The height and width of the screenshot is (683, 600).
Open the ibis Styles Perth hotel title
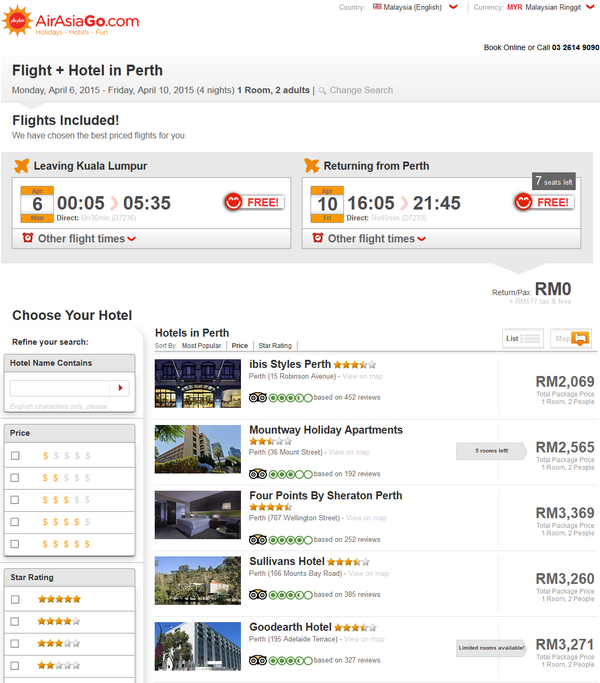tap(290, 364)
